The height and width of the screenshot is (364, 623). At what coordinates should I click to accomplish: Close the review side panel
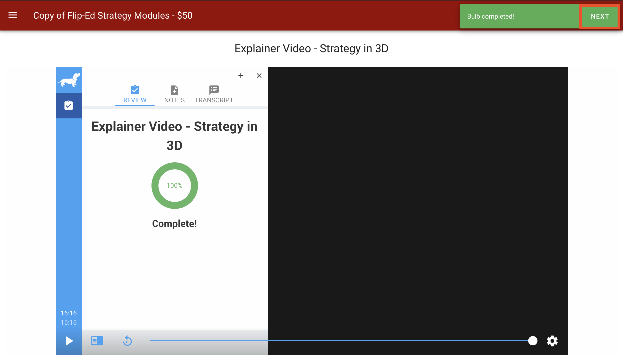[259, 75]
